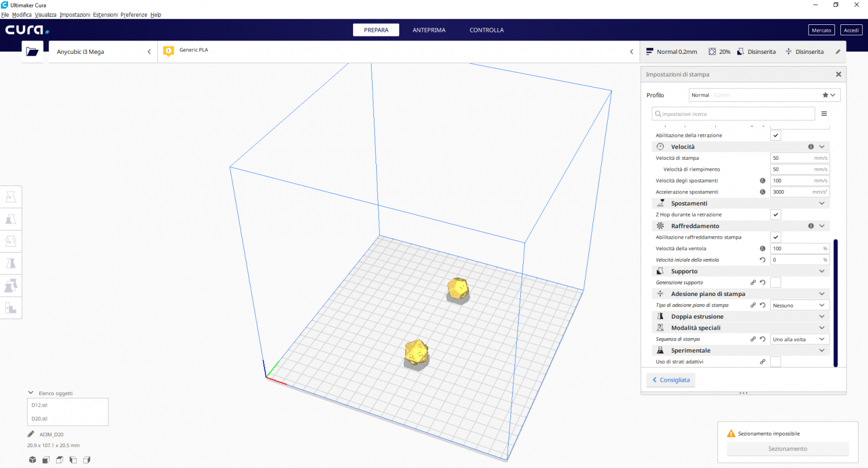
Task: Close the Impostazioni di stampa panel
Action: (838, 74)
